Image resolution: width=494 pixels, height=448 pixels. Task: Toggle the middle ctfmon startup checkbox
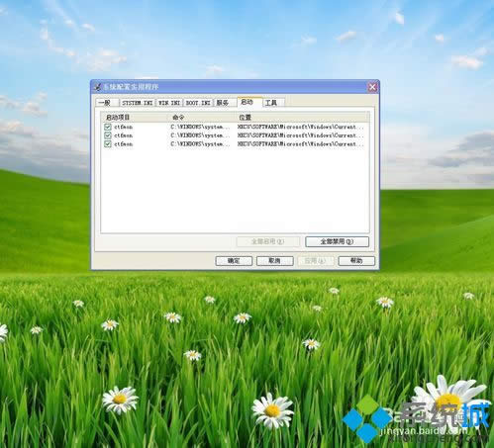pos(108,135)
